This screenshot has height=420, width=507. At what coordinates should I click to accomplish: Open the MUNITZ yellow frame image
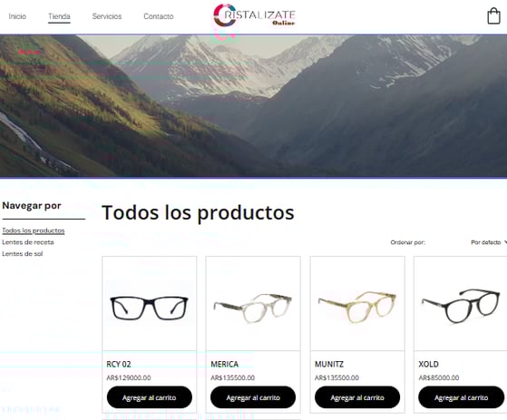coord(357,303)
